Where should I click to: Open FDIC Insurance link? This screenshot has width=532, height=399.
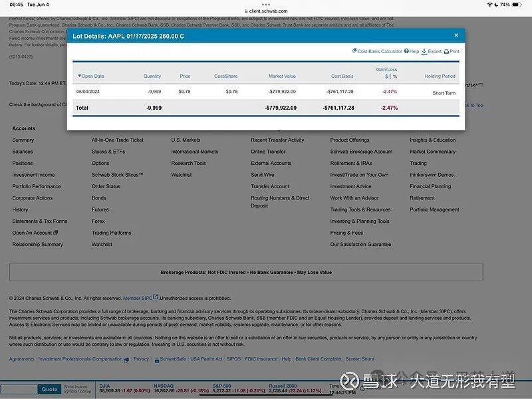[x=261, y=359]
